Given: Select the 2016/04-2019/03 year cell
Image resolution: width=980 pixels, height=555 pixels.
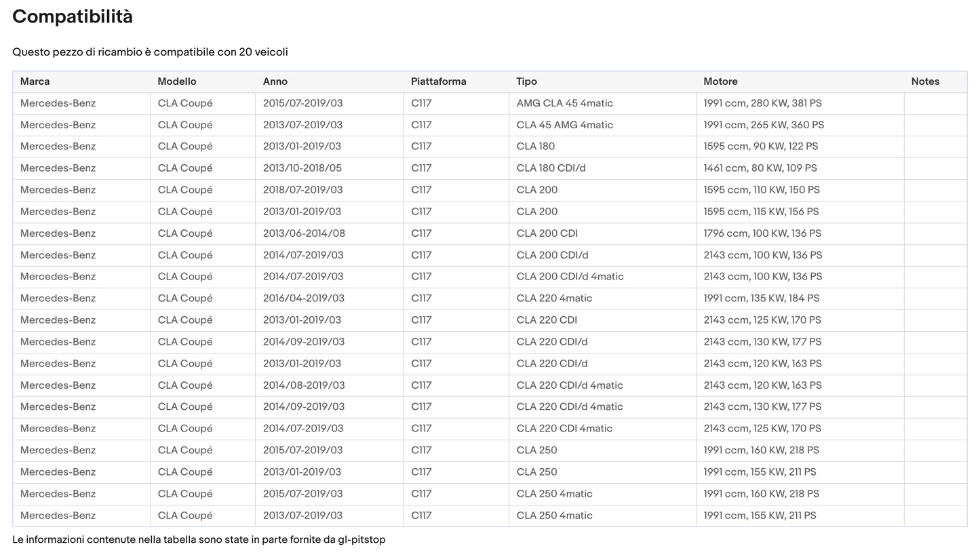Looking at the screenshot, I should pos(303,299).
